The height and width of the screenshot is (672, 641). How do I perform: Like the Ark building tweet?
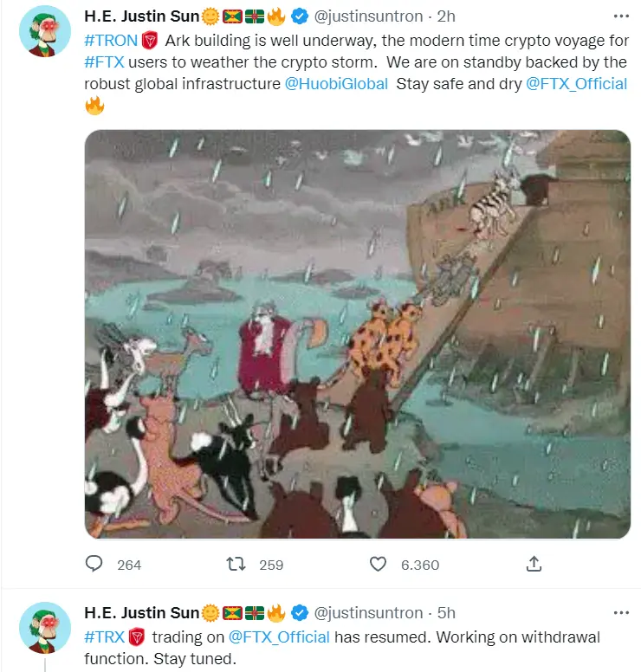tap(378, 564)
